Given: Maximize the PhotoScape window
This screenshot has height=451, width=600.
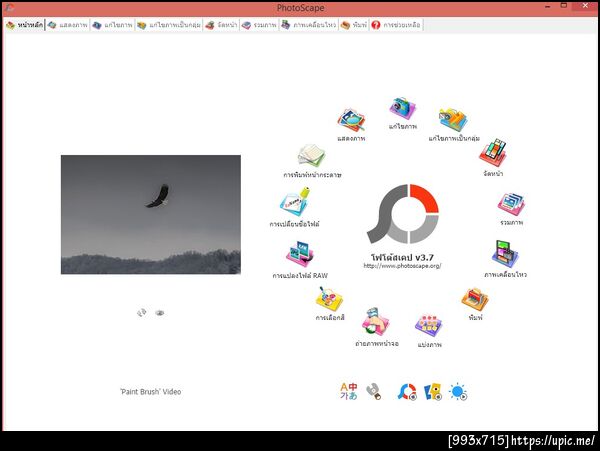Looking at the screenshot, I should [x=564, y=6].
